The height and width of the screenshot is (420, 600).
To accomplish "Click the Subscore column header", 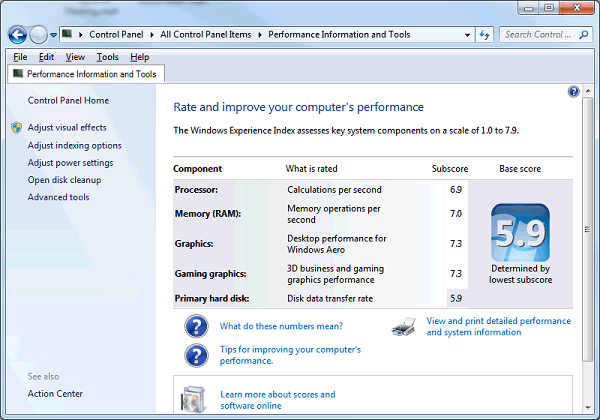I will point(450,169).
